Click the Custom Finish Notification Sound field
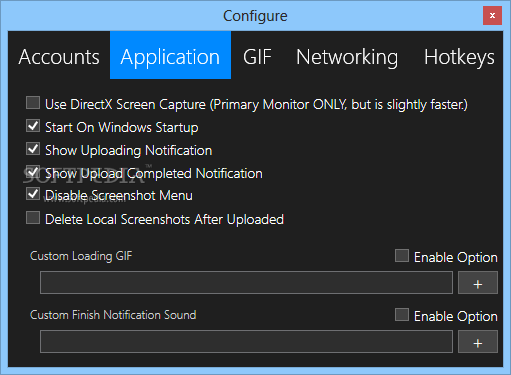This screenshot has width=511, height=375. [246, 342]
